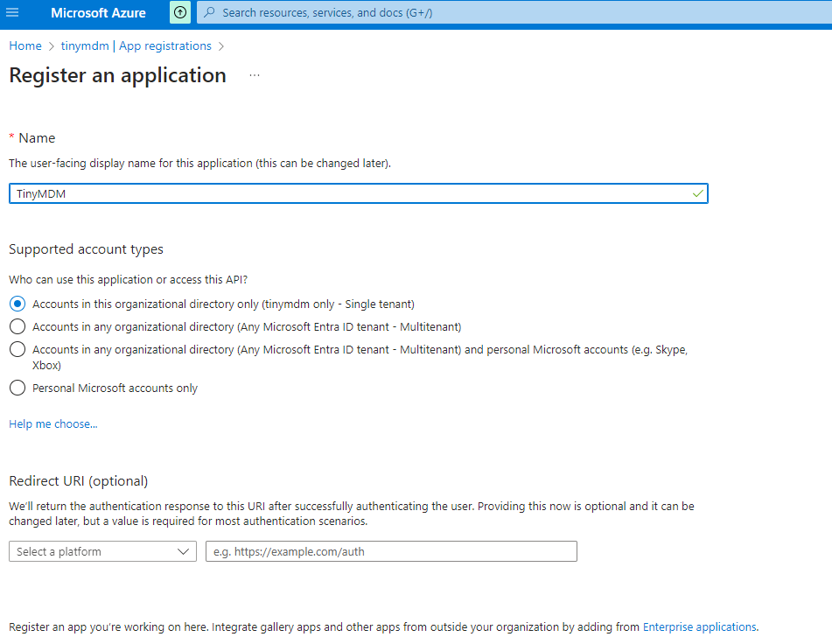Open the tinymdm | App registrations breadcrumb
Screen dimensions: 832x644
coord(136,45)
